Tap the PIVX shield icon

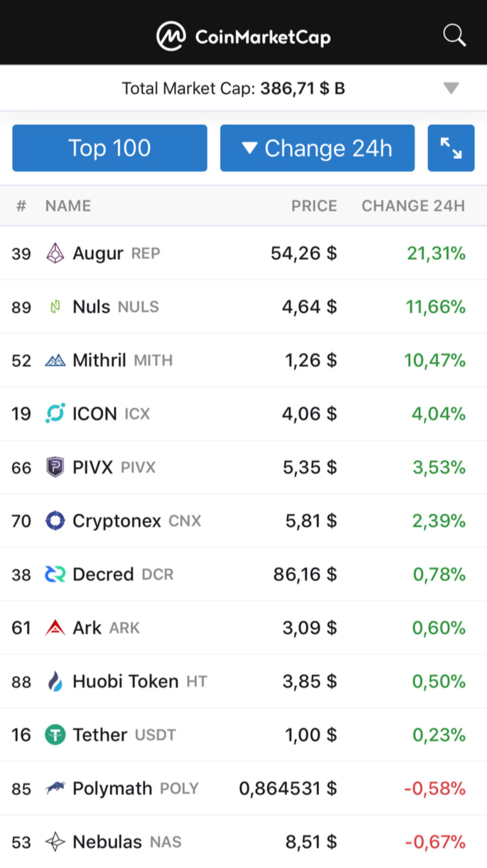55,467
